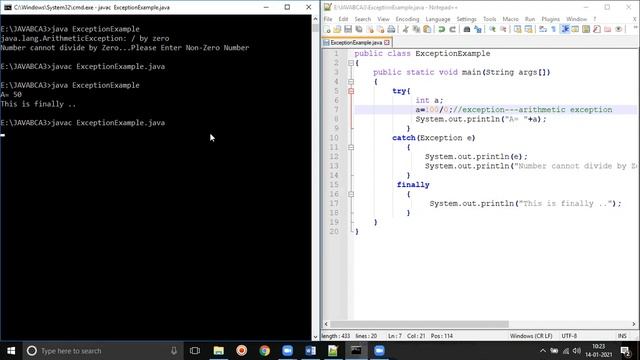Open the Language menu
This screenshot has width=640, height=360.
click(x=438, y=19)
